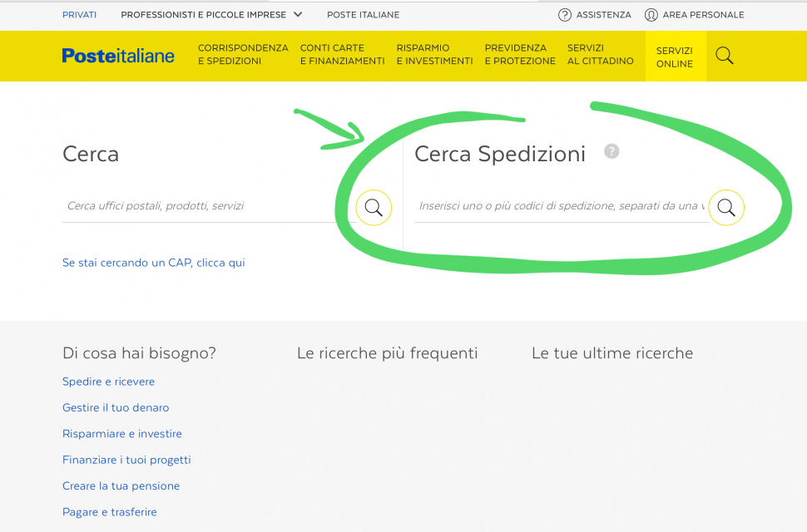Click the shipment codes input field
The image size is (807, 532).
(x=561, y=206)
